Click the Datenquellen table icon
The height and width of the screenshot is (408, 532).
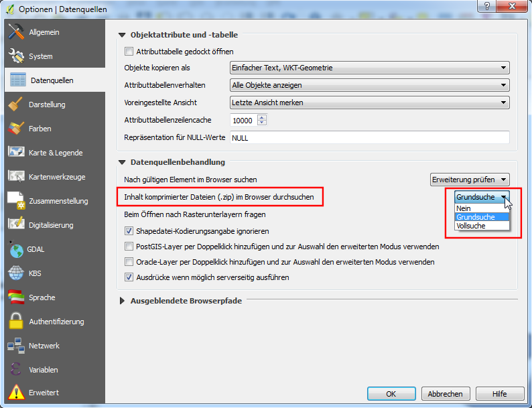point(17,80)
